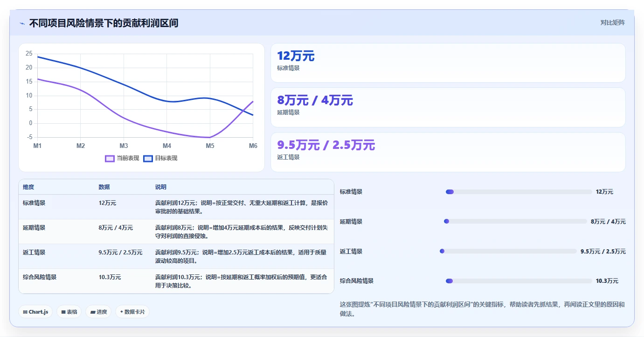Screen dimensions: 644x337
Task: Click the 标准情景 progress bar
Action: [x=519, y=192]
